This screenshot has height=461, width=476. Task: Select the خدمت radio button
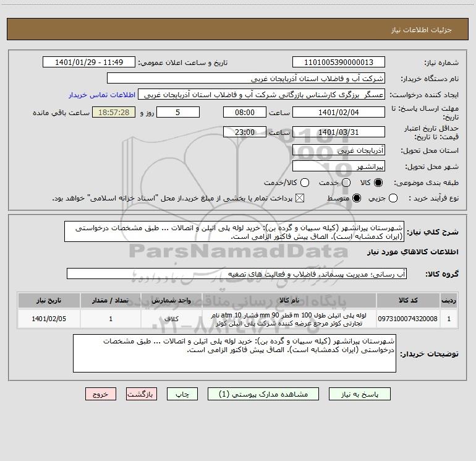tap(346, 183)
